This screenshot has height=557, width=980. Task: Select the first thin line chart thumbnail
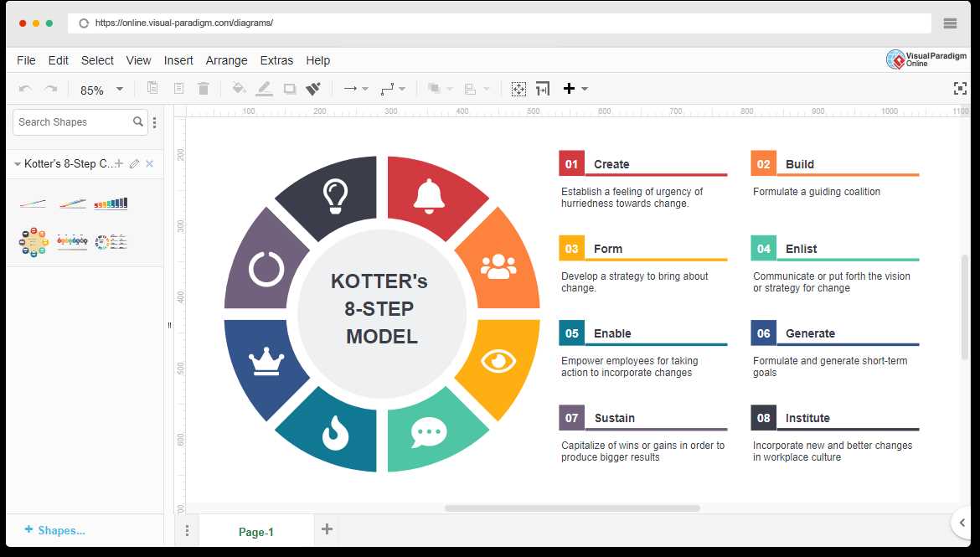[34, 204]
